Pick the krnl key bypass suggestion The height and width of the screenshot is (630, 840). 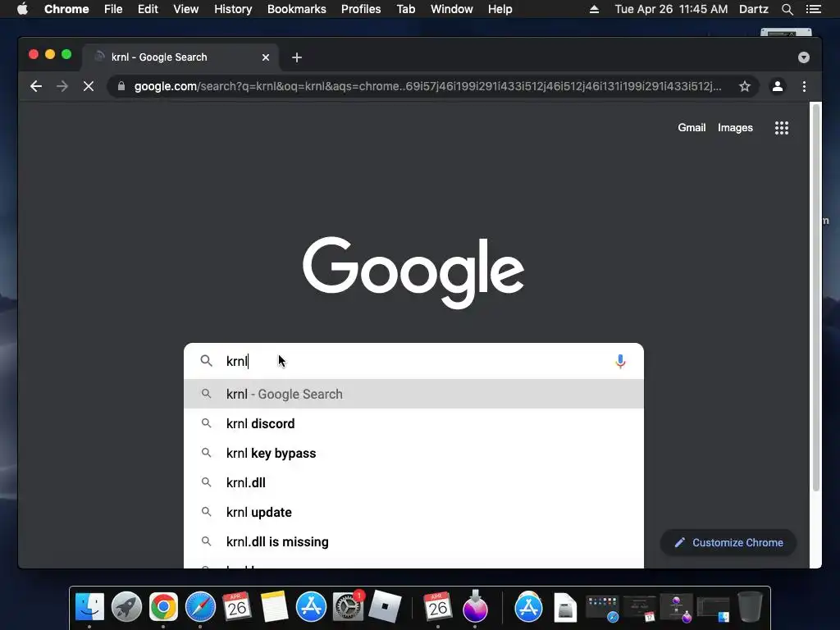coord(413,453)
